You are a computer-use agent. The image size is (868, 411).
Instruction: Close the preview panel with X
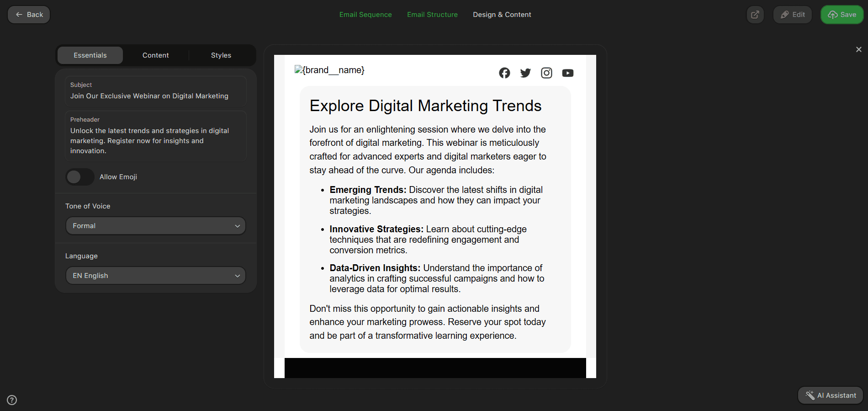(x=858, y=49)
